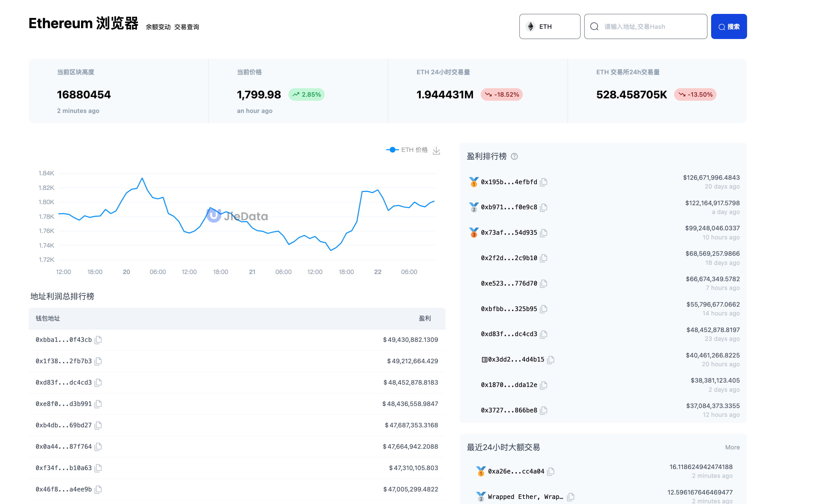Screen dimensions: 819x504
Task: Copy address 0xb971...f0e9c8
Action: click(544, 207)
